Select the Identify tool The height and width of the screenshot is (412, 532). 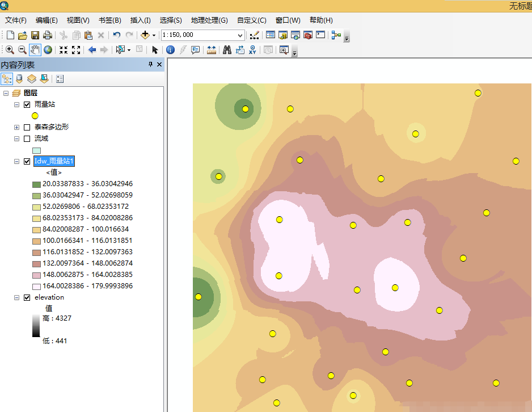point(170,50)
